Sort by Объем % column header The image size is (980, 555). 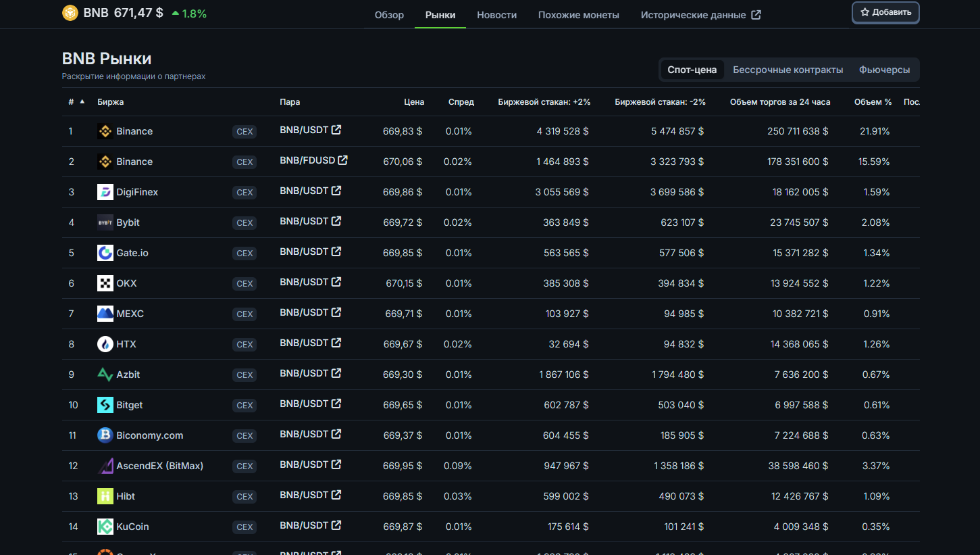click(873, 102)
